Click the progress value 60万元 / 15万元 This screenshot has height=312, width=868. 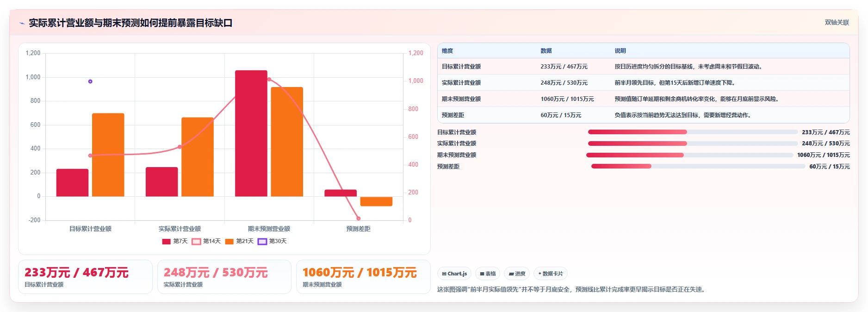[x=830, y=167]
